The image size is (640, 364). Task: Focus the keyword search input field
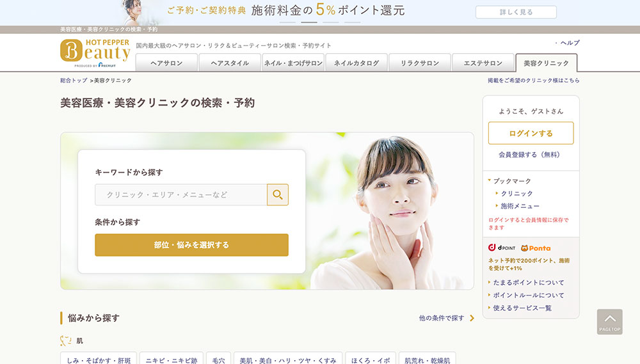(181, 194)
